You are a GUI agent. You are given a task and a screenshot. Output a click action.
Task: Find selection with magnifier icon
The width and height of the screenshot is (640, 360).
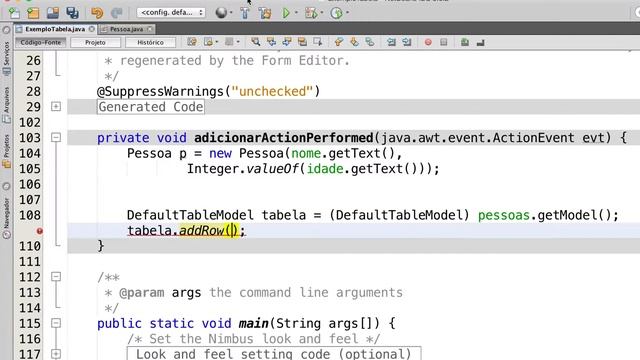[x=256, y=42]
